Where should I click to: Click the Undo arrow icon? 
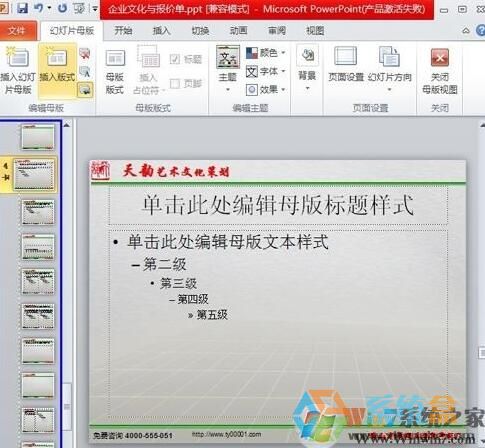39,8
